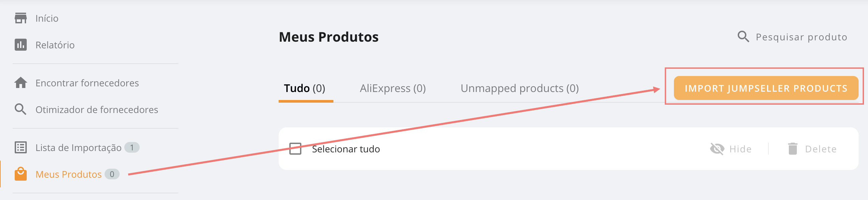
Task: Check the Selecionar tudo checkbox
Action: [x=295, y=149]
